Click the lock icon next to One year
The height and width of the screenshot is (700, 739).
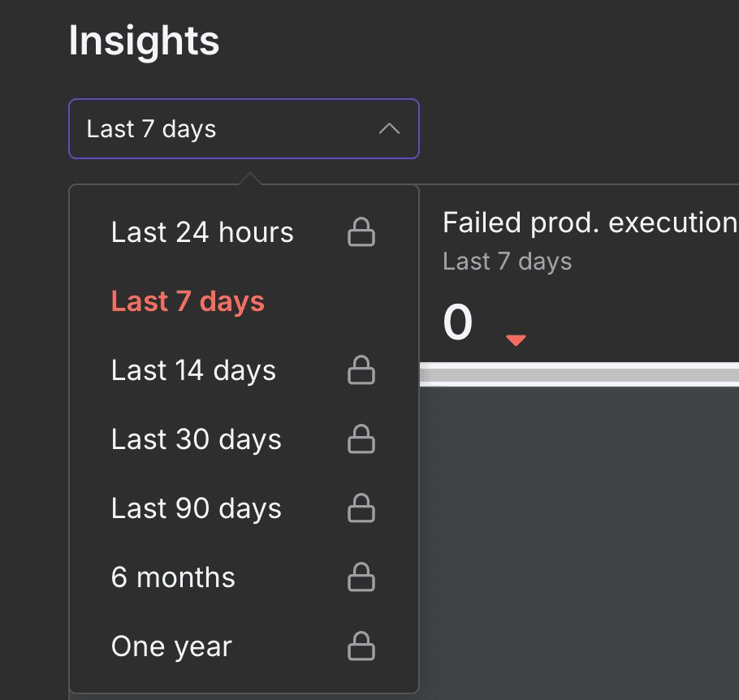(361, 646)
